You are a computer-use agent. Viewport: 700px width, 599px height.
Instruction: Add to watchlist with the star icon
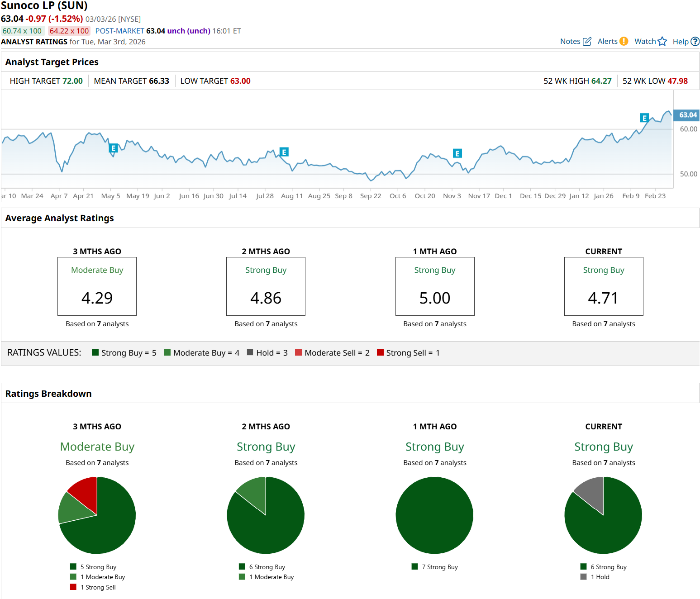pyautogui.click(x=662, y=42)
